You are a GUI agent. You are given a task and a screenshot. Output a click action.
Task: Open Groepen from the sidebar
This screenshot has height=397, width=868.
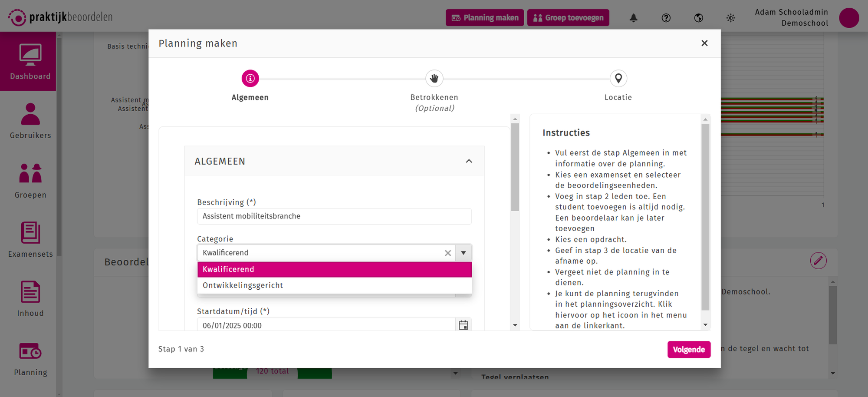(30, 180)
